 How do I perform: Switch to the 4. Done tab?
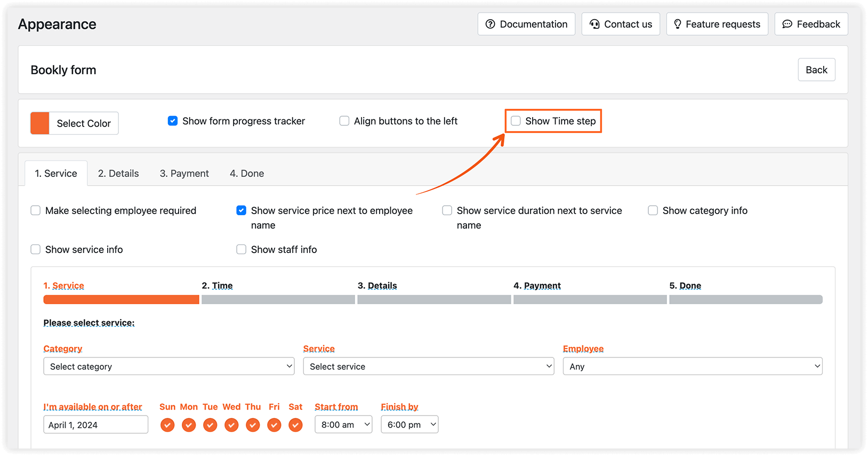247,174
